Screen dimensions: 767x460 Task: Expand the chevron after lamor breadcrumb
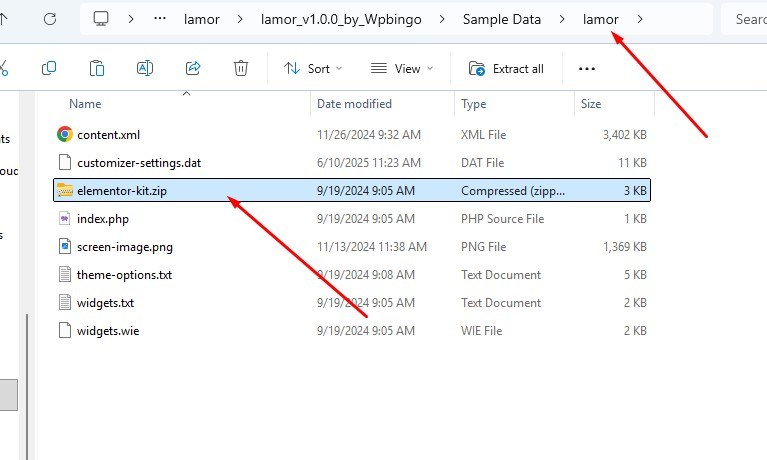pyautogui.click(x=640, y=19)
